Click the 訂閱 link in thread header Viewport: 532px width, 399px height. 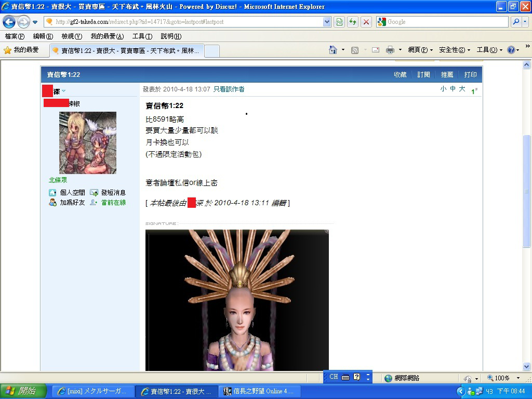pyautogui.click(x=423, y=75)
